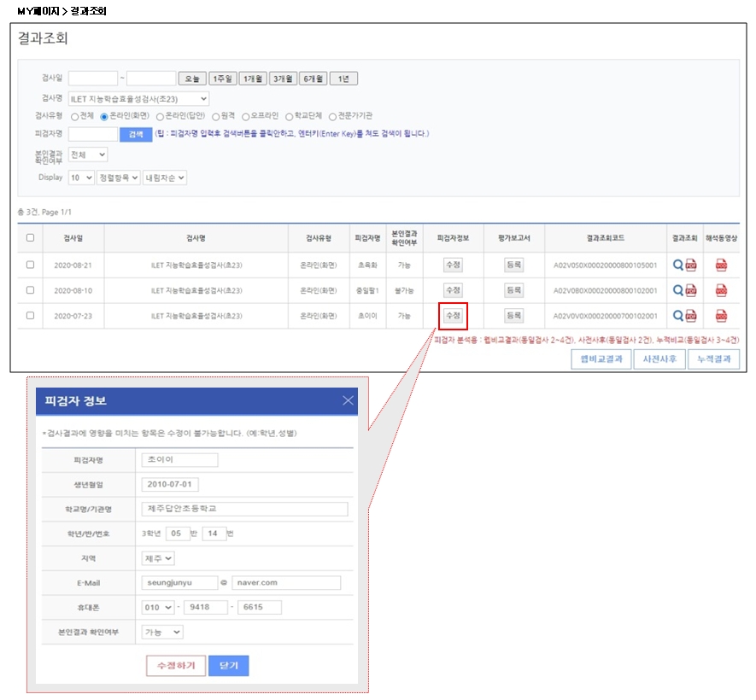The image size is (756, 700).
Task: Click the VOD icon for the 2020-08-21 row
Action: 721,265
